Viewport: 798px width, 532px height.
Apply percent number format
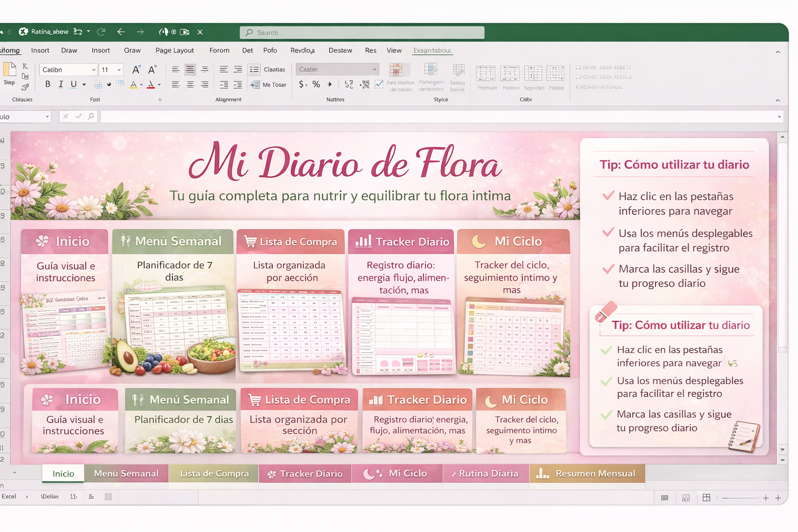tap(316, 84)
